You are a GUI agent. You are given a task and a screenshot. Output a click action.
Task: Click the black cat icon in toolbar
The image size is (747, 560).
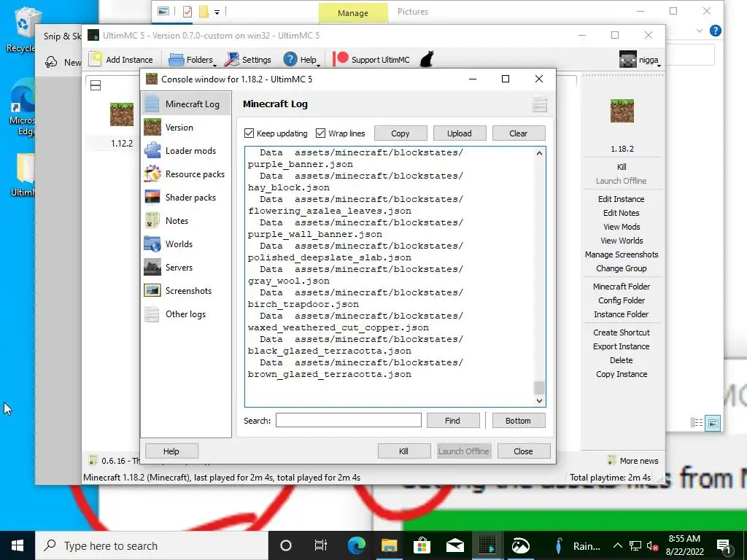(x=427, y=60)
